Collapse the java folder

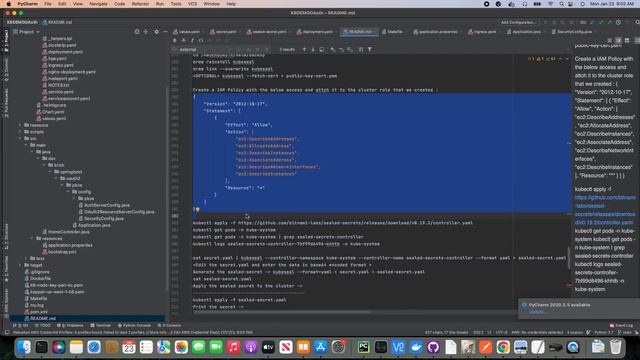point(32,152)
